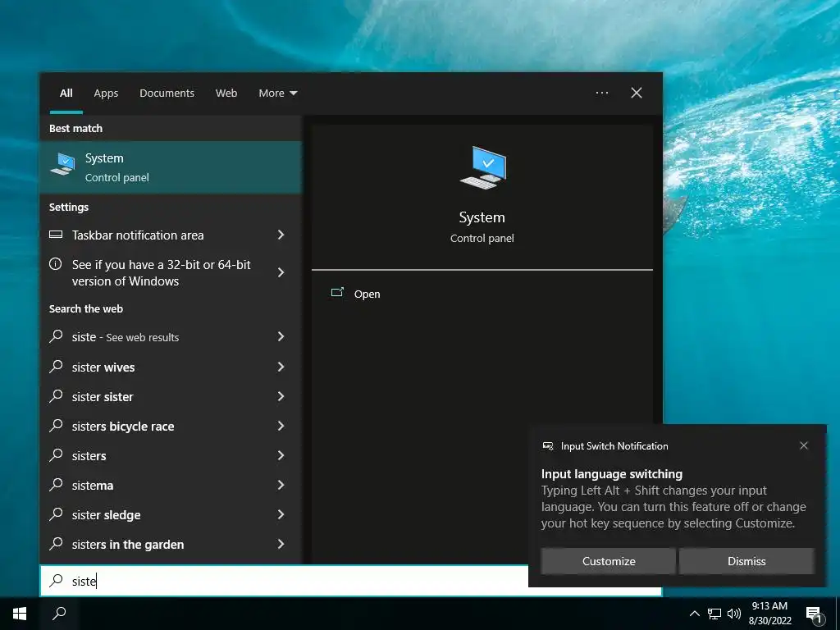Image resolution: width=840 pixels, height=630 pixels.
Task: Select 'sisters in the garden' suggestion text
Action: pyautogui.click(x=128, y=545)
